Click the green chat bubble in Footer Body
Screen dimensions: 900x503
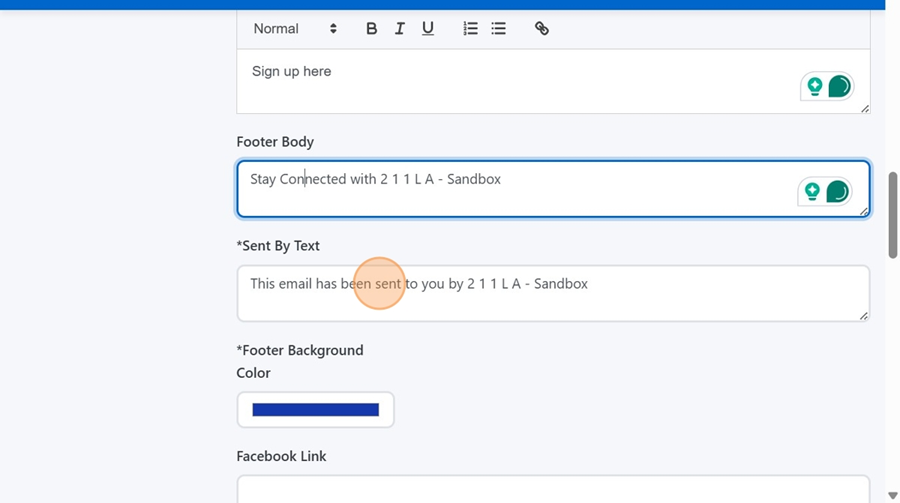tap(836, 191)
